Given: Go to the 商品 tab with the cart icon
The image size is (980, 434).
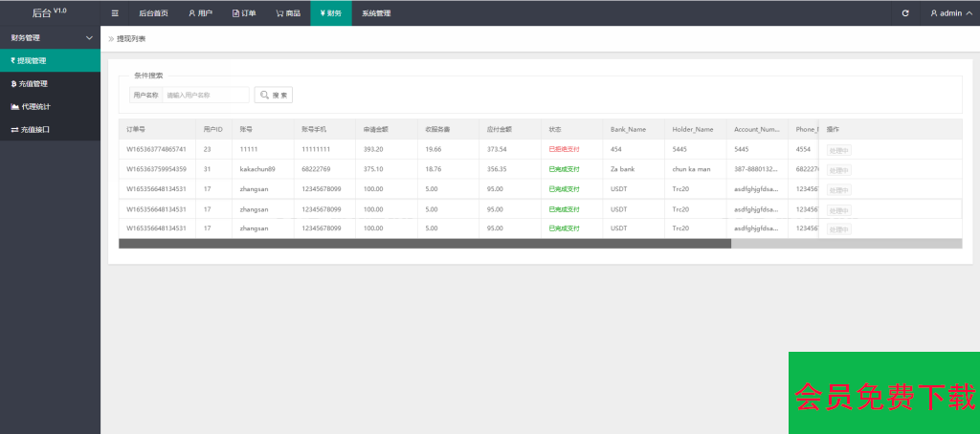Looking at the screenshot, I should click(287, 13).
